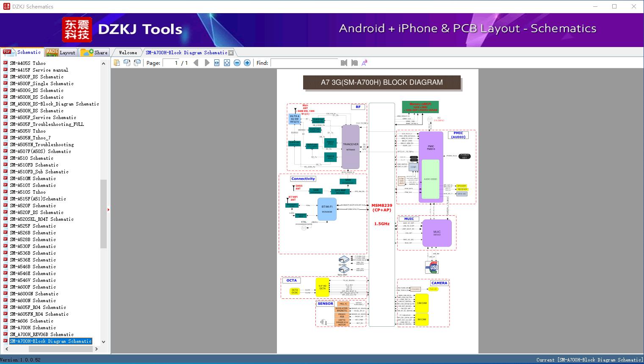Screen dimensions: 644x364
Task: Click the PDF icon beside SM-A606 Schematic
Action: [6, 321]
